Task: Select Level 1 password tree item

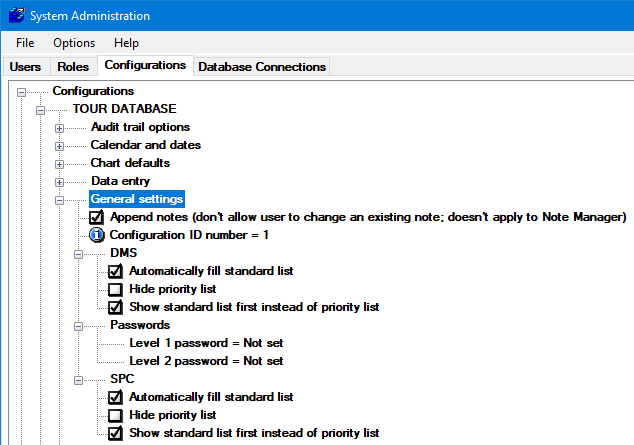Action: pos(206,343)
